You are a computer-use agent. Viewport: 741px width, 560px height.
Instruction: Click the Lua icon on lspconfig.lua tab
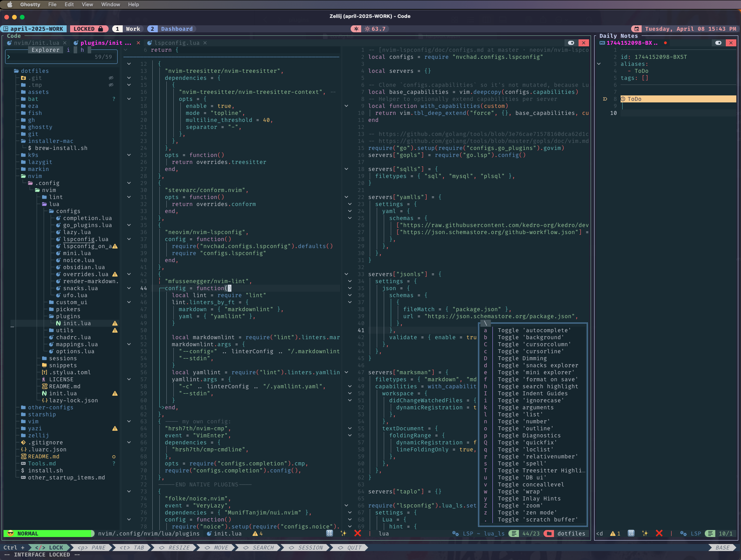(x=150, y=43)
